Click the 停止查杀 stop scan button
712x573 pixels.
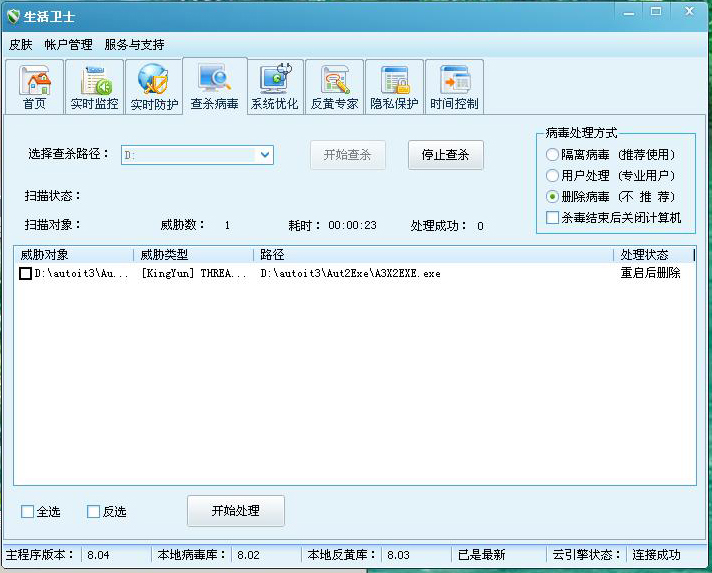(445, 155)
